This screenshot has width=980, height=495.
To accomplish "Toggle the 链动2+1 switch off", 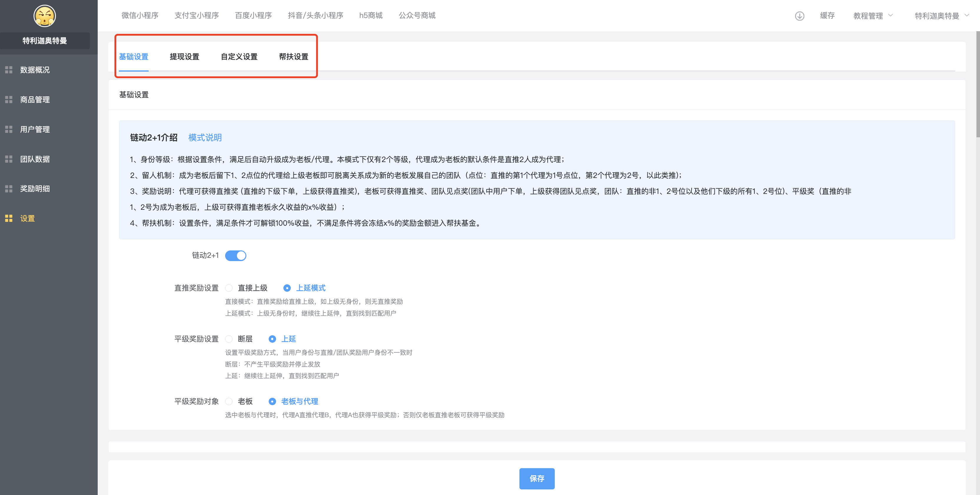I will tap(235, 255).
